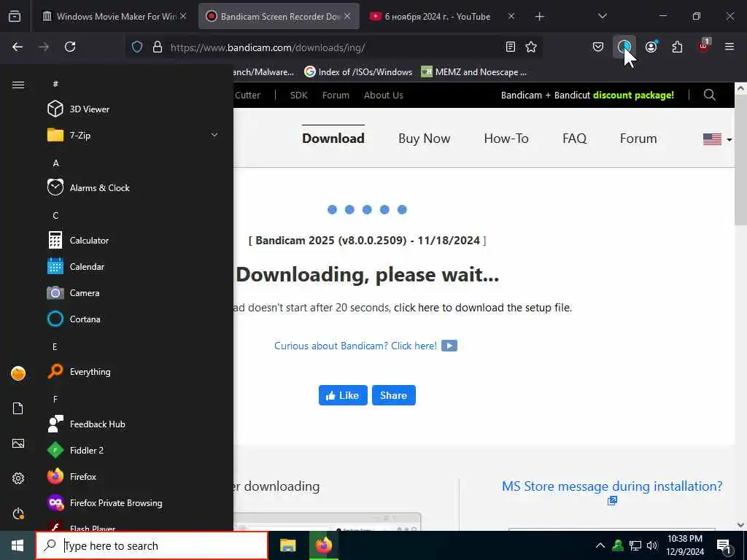This screenshot has height=560, width=747.
Task: Launch Fiddler 2
Action: pos(75,450)
